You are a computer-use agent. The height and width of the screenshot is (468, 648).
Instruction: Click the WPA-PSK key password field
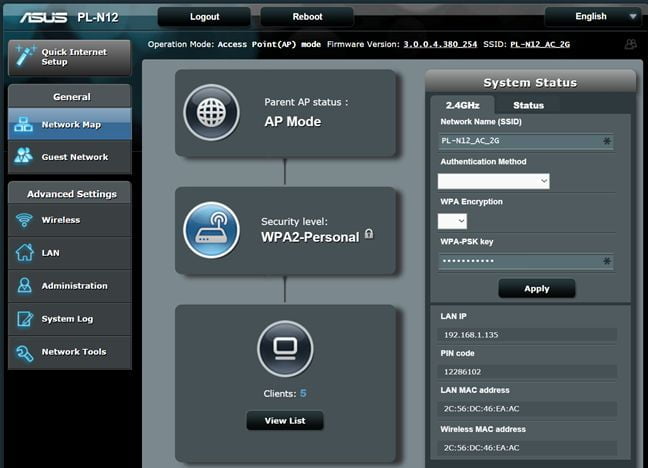(x=520, y=261)
